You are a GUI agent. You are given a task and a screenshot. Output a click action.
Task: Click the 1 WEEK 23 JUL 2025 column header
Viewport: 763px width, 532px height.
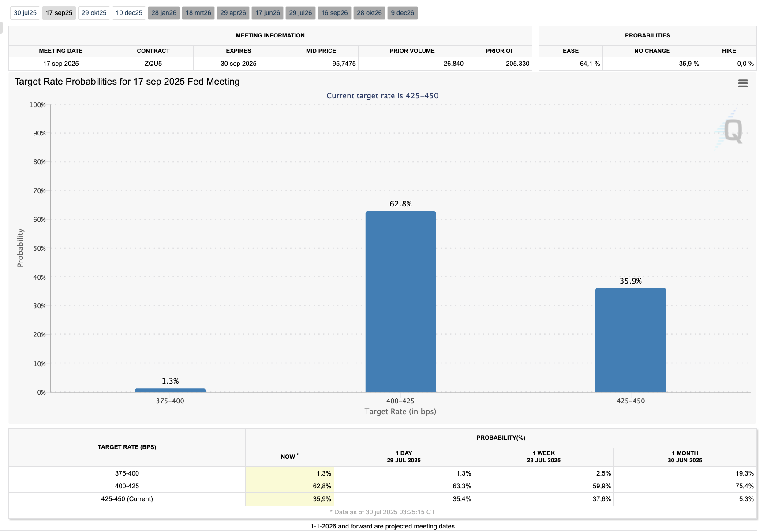coord(543,457)
